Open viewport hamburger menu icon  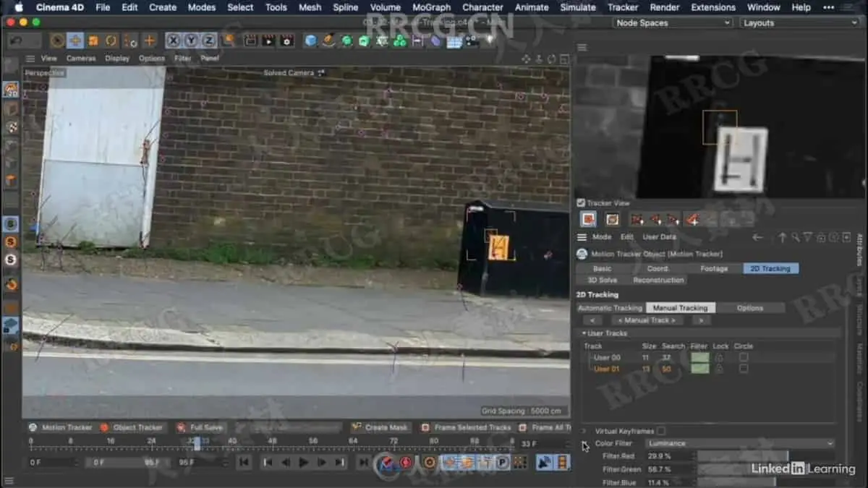point(30,58)
